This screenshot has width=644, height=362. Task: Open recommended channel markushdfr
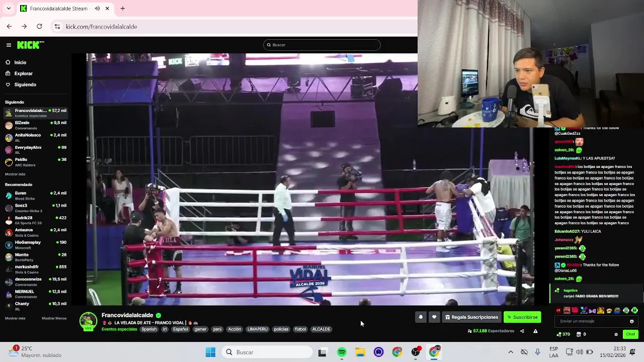point(35,269)
